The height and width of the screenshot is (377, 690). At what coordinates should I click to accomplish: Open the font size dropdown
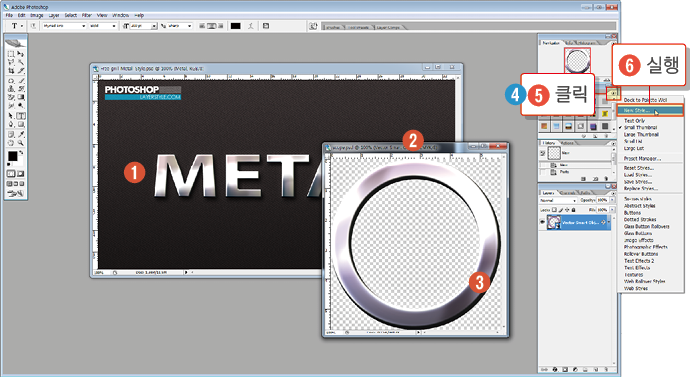[154, 26]
